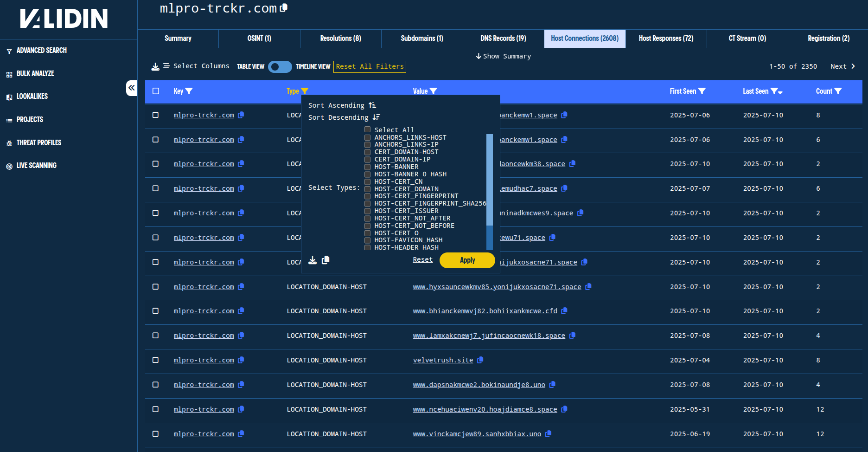This screenshot has width=868, height=452.
Task: Check the select-all rows header checkbox
Action: (156, 91)
